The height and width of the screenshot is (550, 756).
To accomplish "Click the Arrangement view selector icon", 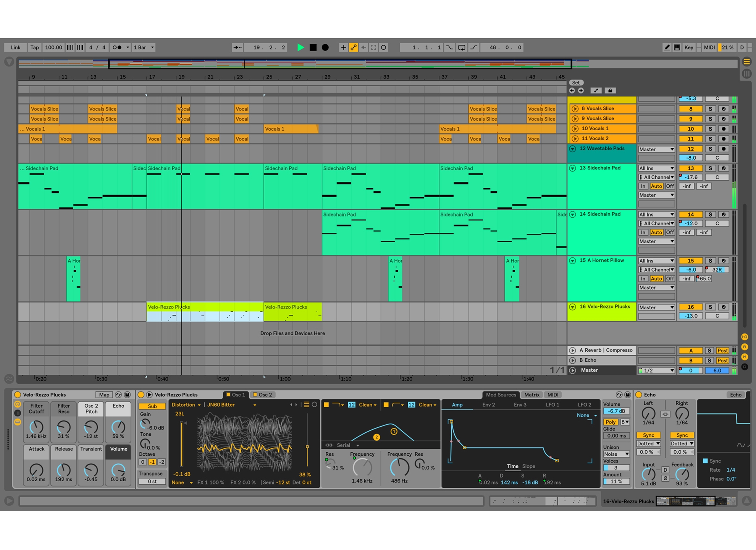I will [747, 61].
